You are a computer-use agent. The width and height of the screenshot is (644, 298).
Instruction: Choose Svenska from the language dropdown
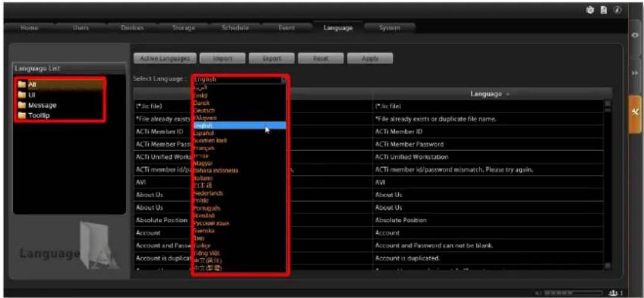point(240,231)
